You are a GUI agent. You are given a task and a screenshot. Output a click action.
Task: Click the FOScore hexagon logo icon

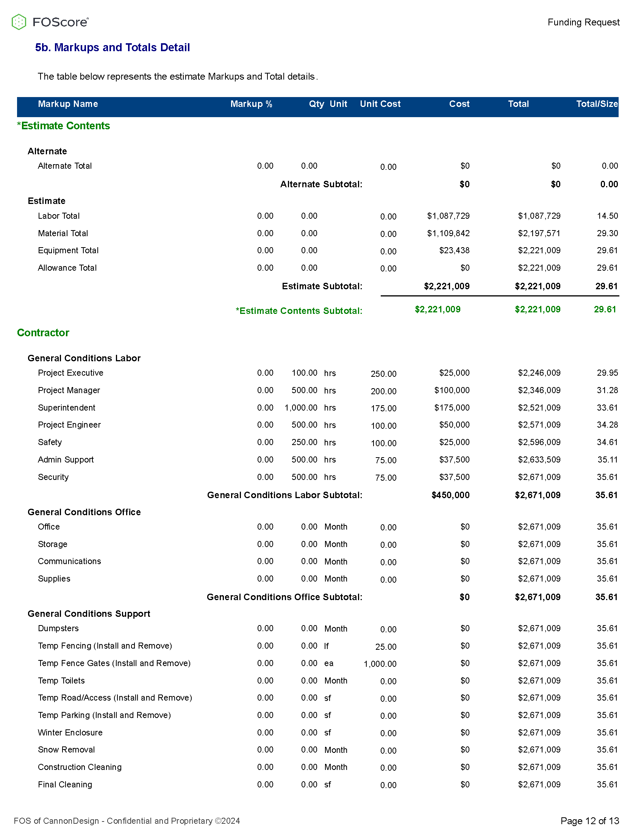coord(19,22)
